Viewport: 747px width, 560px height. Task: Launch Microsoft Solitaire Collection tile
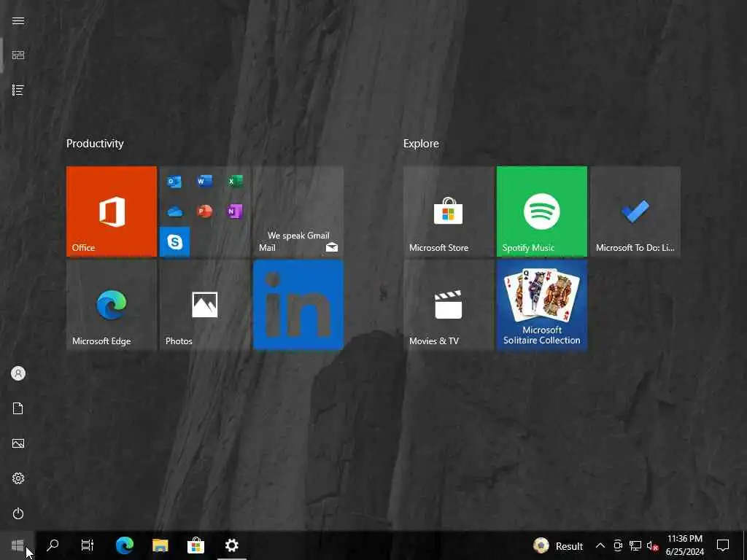pos(542,305)
